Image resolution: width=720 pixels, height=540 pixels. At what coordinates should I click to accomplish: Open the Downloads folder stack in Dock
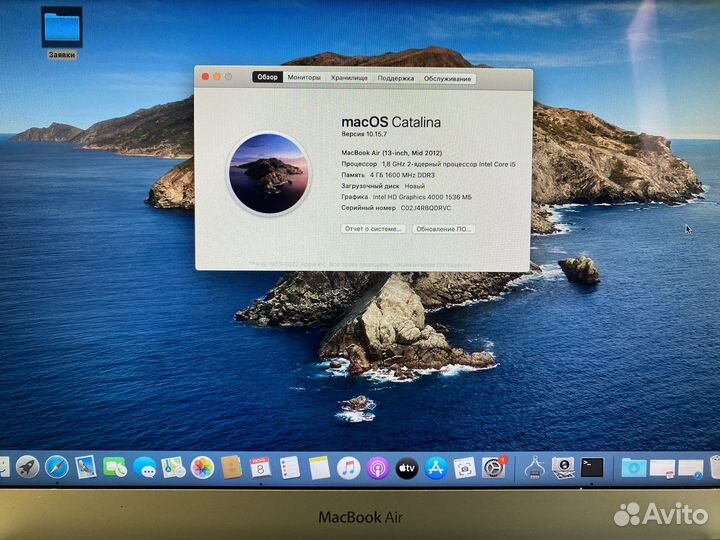coord(634,468)
